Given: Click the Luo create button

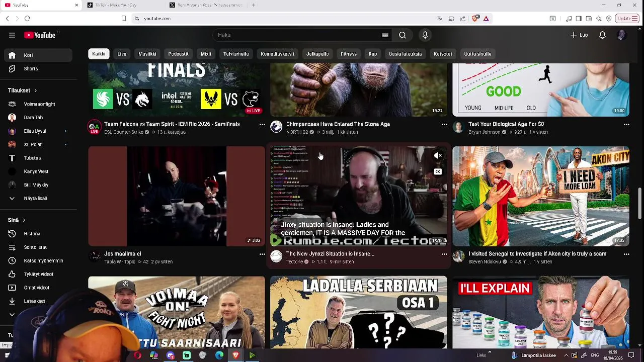Looking at the screenshot, I should coord(579,35).
